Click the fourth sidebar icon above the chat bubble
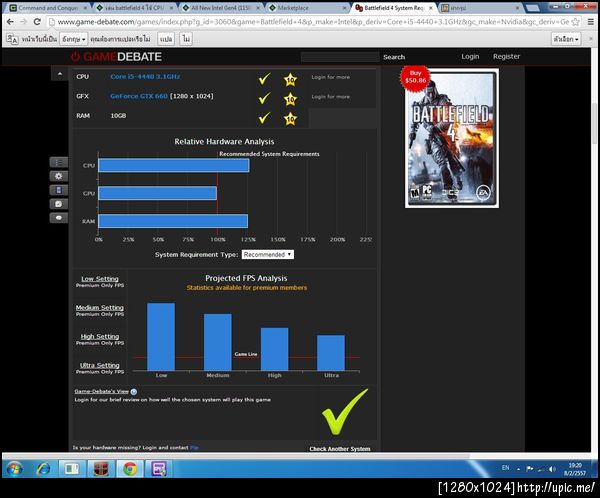This screenshot has height=498, width=600. pos(59,204)
